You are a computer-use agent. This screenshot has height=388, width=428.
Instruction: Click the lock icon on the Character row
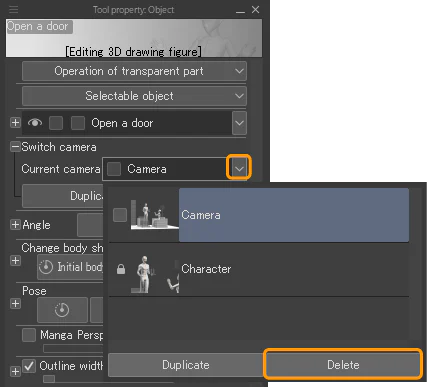[121, 269]
